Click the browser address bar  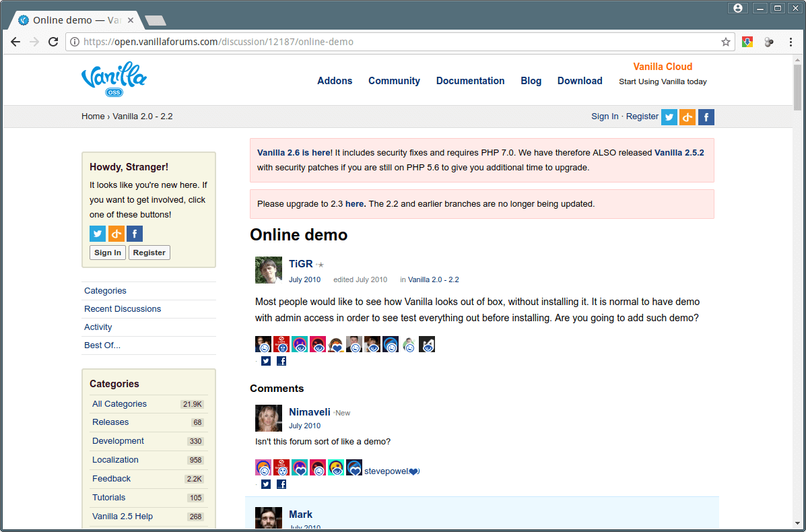point(397,42)
